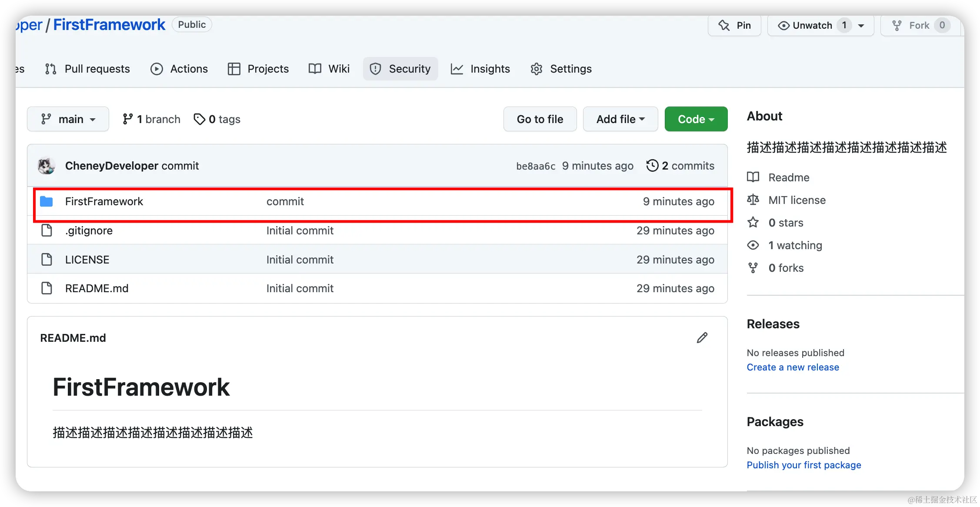The width and height of the screenshot is (980, 507).
Task: Click the MIT license scale icon
Action: coord(753,200)
